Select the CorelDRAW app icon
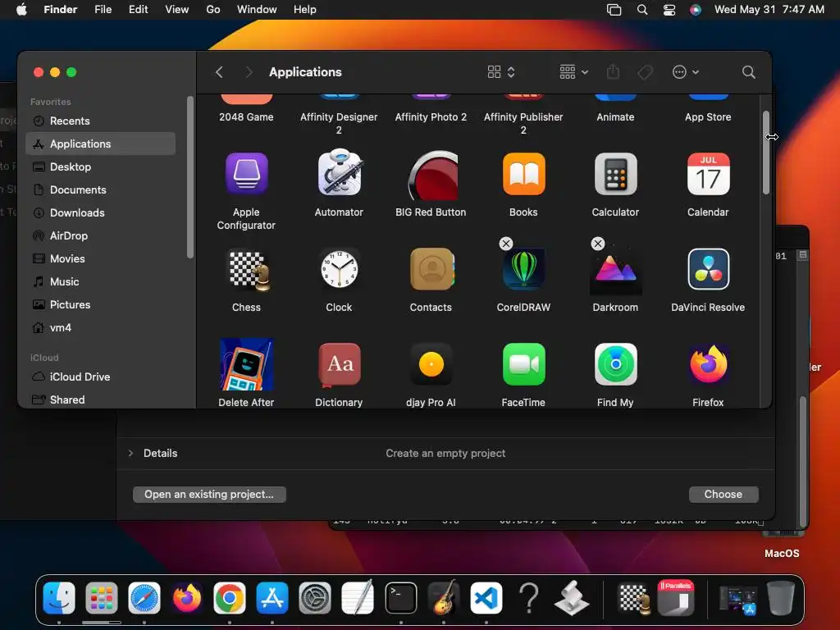This screenshot has height=630, width=840. tap(524, 269)
